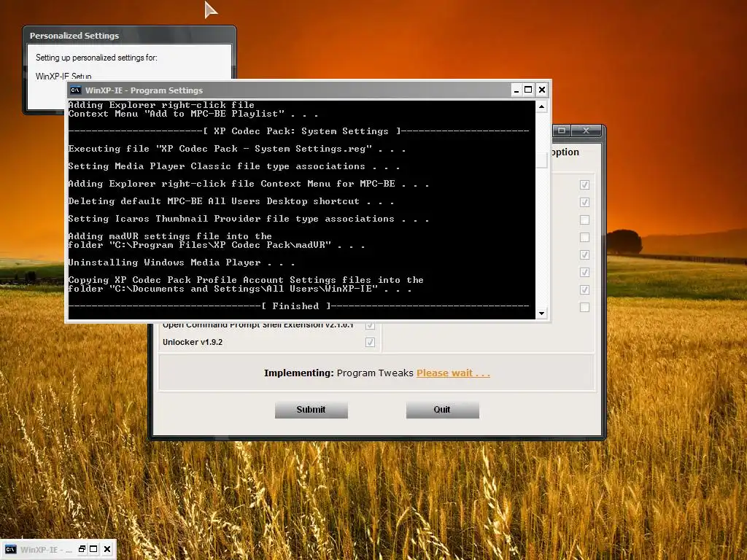This screenshot has height=560, width=747.
Task: Click 'Executing file XP Codec Pack - System Settings.reg' line
Action: tap(237, 149)
